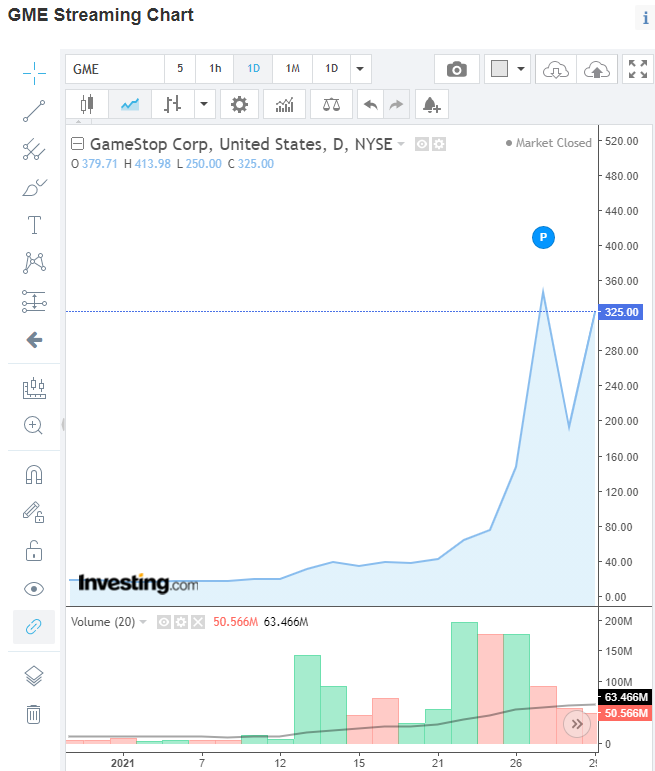Select the 1h interval
The height and width of the screenshot is (771, 655).
click(215, 69)
